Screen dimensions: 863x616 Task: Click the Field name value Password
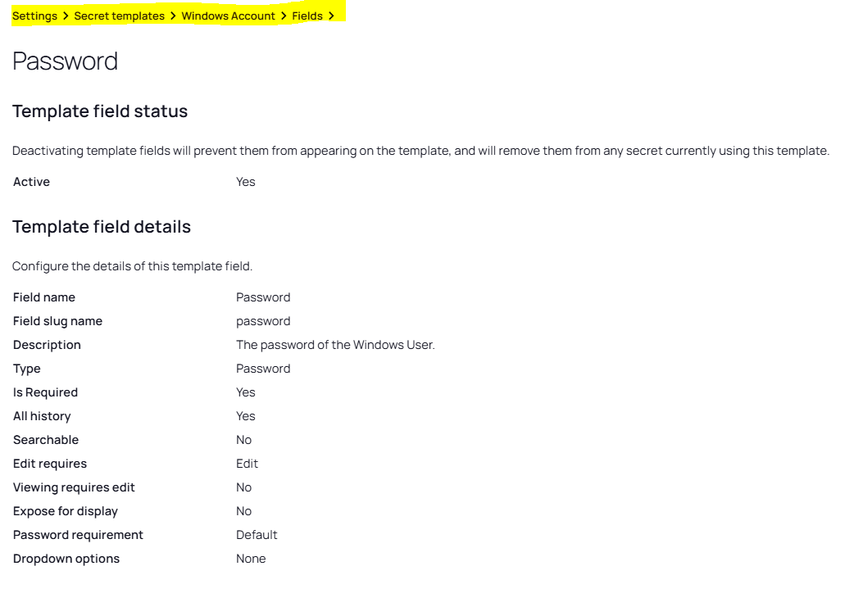coord(263,297)
